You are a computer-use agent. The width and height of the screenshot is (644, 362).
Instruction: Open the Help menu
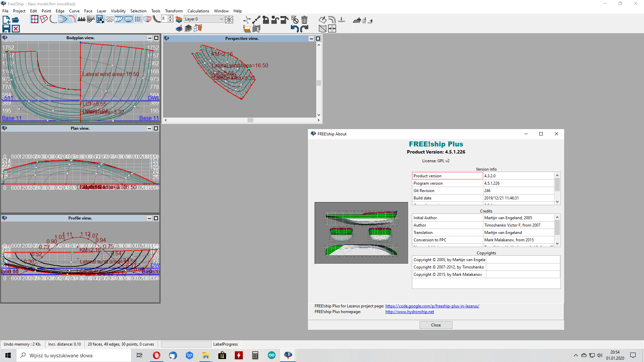click(237, 11)
